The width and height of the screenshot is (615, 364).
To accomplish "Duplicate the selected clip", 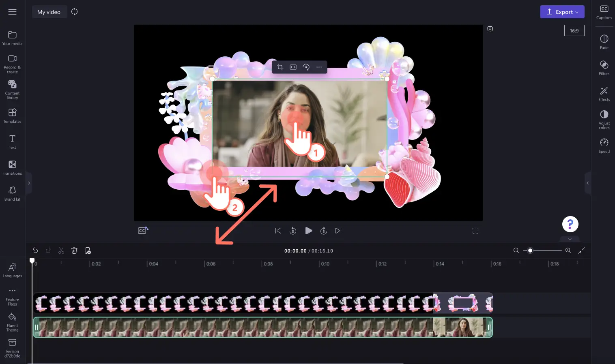I will (88, 251).
